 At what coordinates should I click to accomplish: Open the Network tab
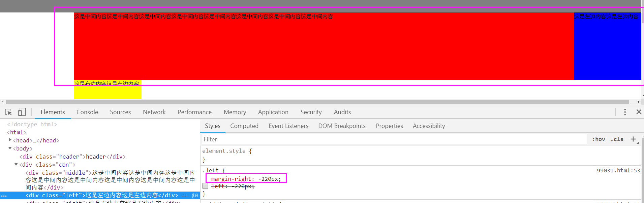click(x=154, y=112)
